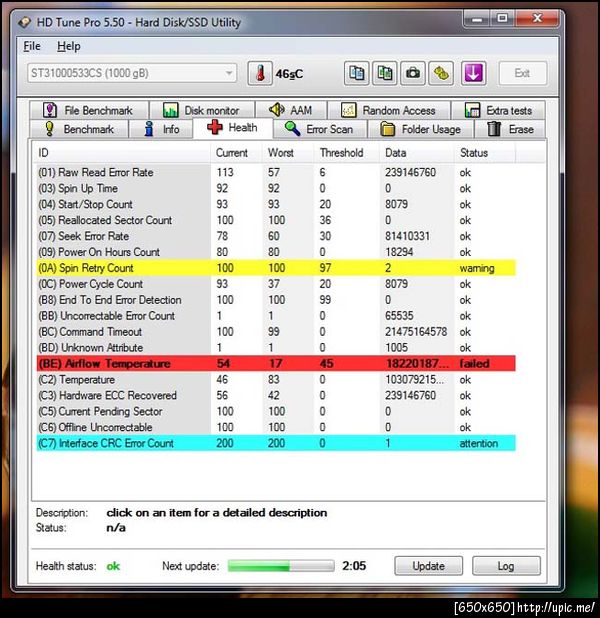This screenshot has height=618, width=600.
Task: Click the 'warning' status cell
Action: (x=477, y=268)
